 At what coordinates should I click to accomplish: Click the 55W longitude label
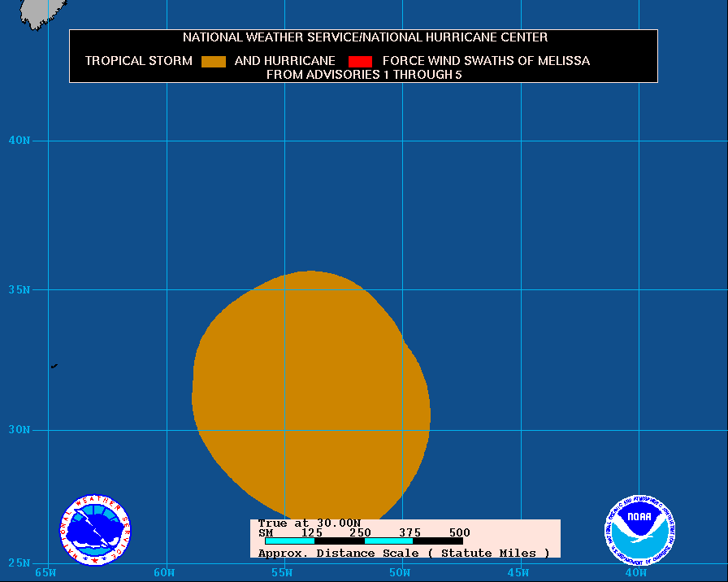click(282, 573)
